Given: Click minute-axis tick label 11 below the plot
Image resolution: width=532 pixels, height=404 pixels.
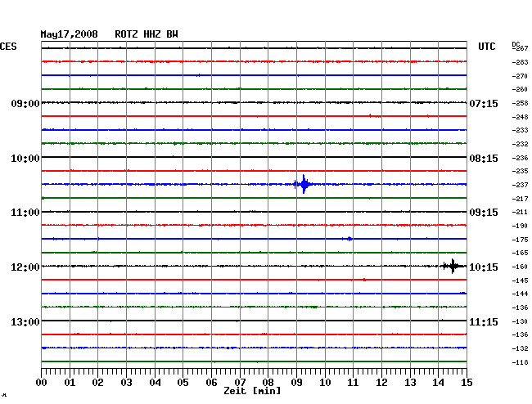Looking at the screenshot, I should pyautogui.click(x=354, y=383).
